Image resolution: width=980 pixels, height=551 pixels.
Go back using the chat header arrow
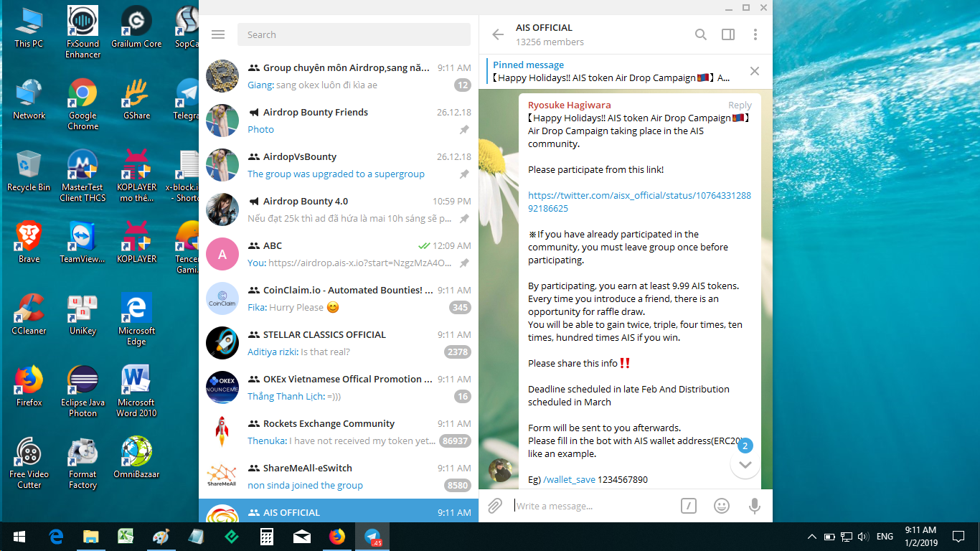(498, 34)
